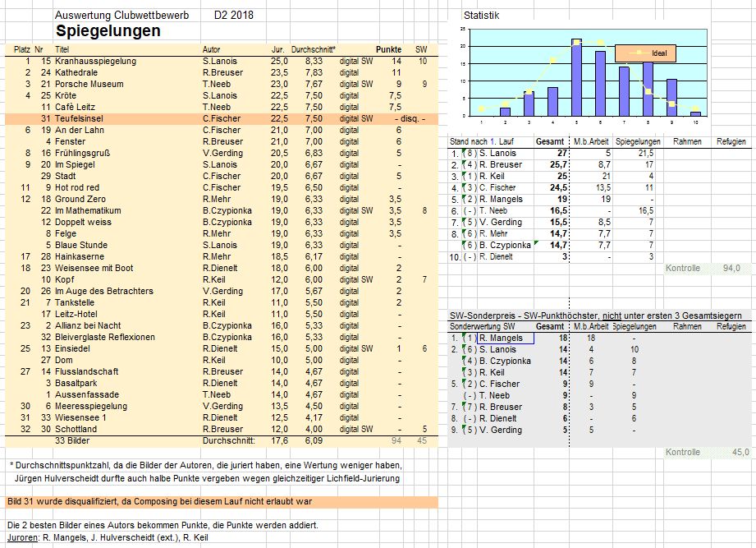Click the "Hainkaserne" title cell

80,256
